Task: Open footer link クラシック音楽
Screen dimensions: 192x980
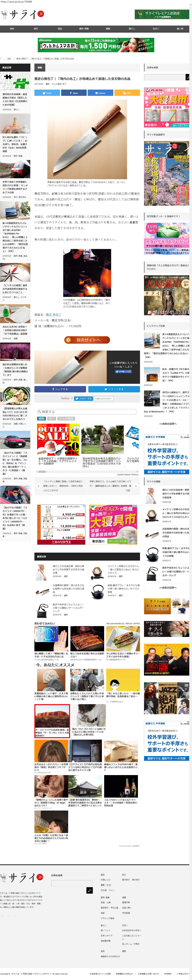Action: (107, 918)
